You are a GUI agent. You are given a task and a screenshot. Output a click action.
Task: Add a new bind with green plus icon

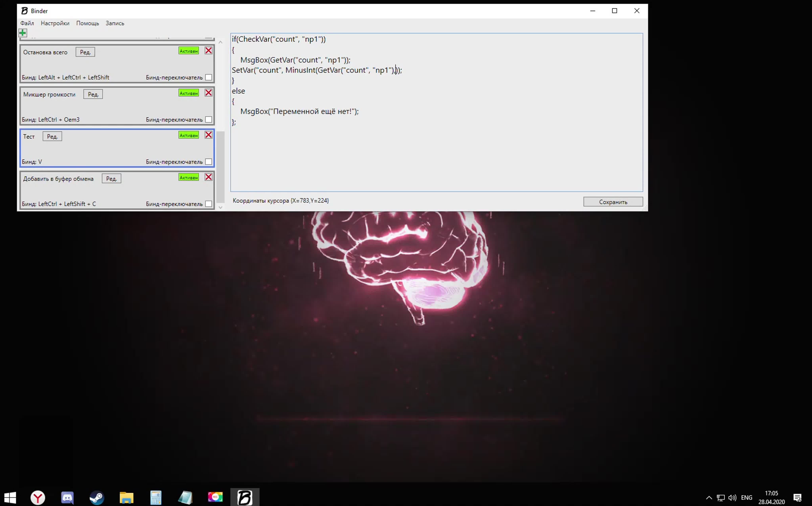[x=23, y=33]
